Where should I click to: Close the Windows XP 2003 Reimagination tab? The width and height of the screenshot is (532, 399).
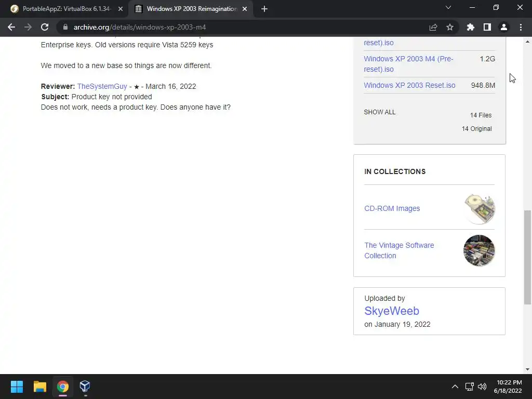[245, 9]
